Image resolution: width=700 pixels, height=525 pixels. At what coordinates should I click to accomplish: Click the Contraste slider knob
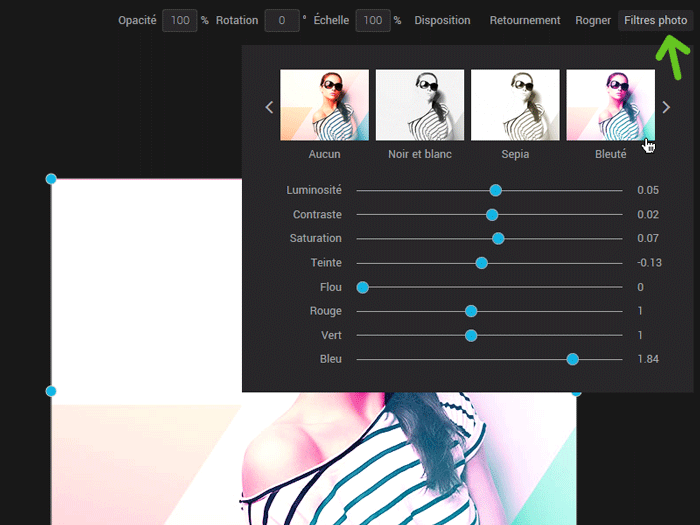[x=492, y=214]
